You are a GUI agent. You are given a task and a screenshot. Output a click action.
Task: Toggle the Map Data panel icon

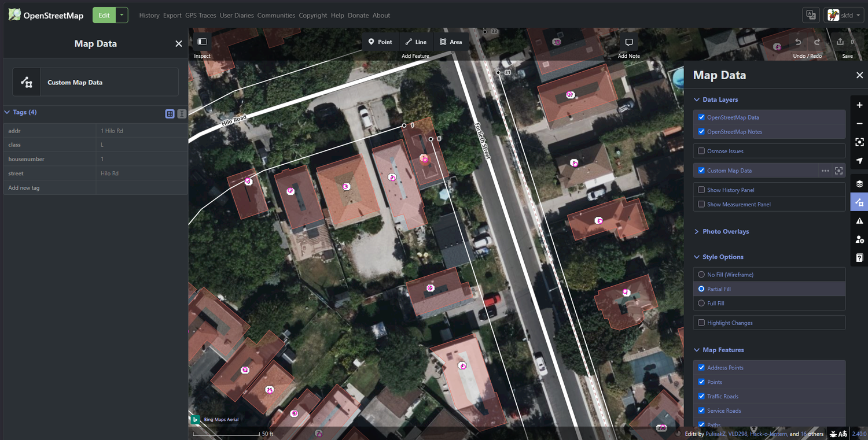(859, 202)
